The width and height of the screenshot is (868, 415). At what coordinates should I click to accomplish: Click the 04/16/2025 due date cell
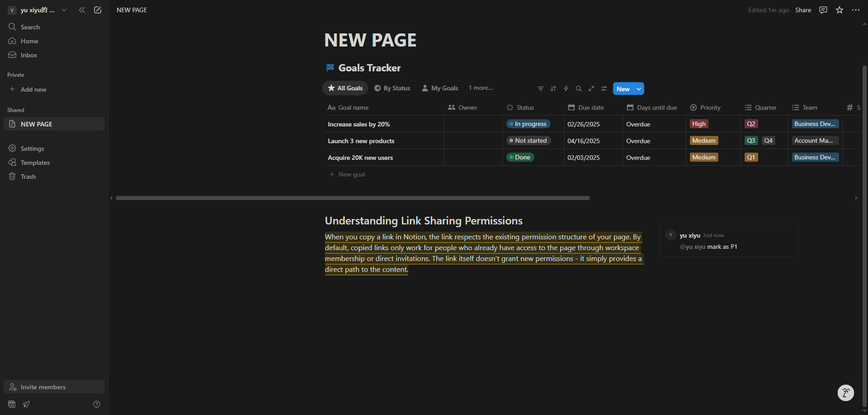593,140
